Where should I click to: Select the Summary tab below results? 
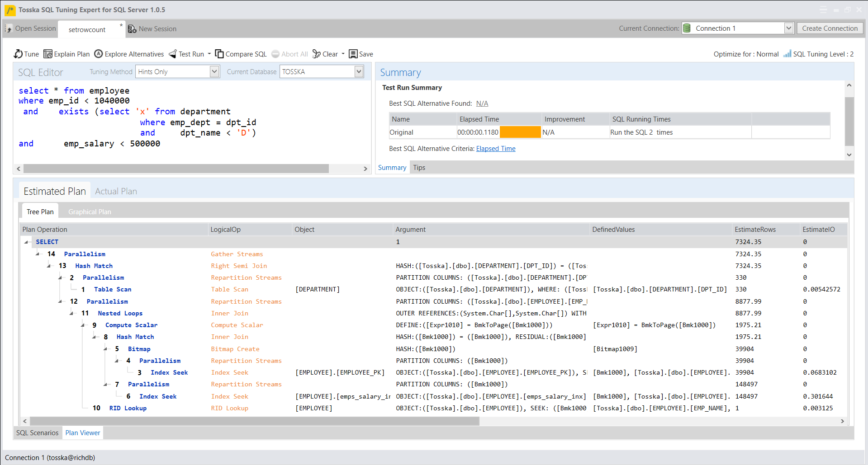click(x=392, y=167)
